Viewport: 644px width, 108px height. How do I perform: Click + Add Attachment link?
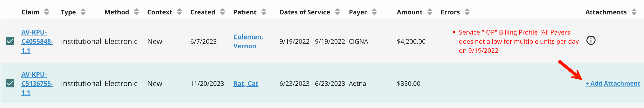613,83
